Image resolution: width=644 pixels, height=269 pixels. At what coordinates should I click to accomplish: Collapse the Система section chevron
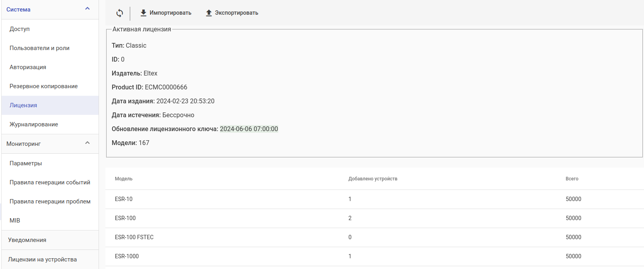pyautogui.click(x=87, y=9)
